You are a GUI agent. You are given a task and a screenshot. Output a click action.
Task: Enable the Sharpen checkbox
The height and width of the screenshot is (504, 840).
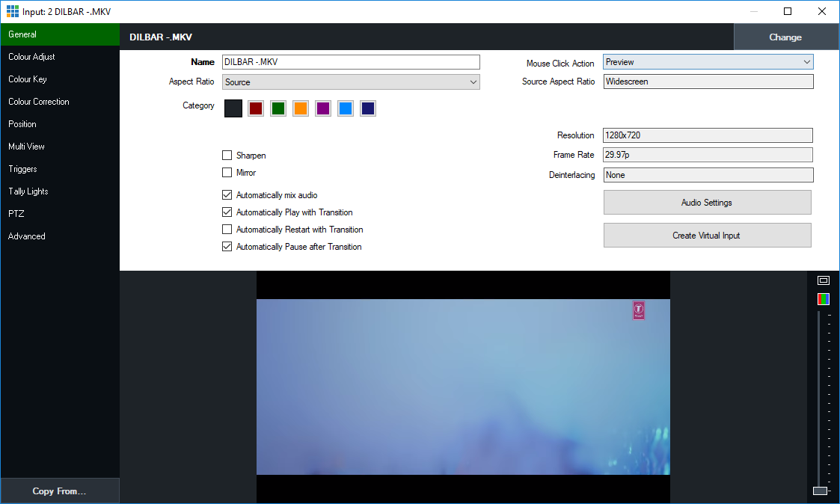click(x=227, y=156)
